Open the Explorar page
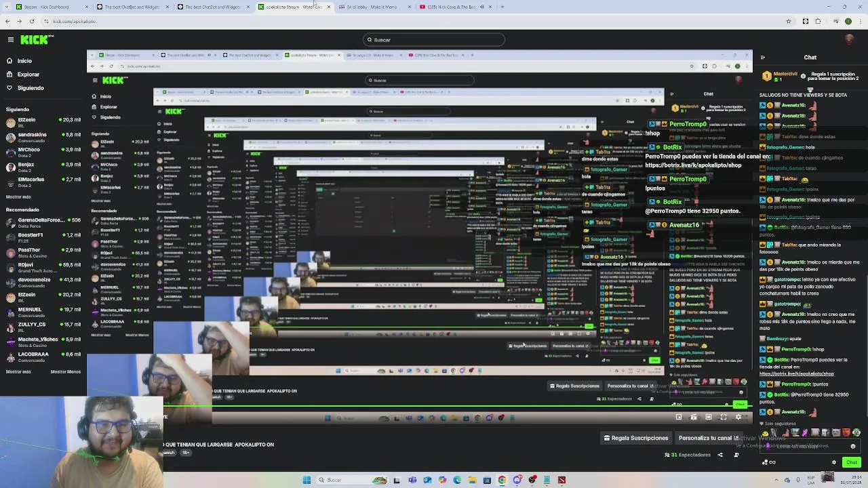868x488 pixels. click(28, 75)
